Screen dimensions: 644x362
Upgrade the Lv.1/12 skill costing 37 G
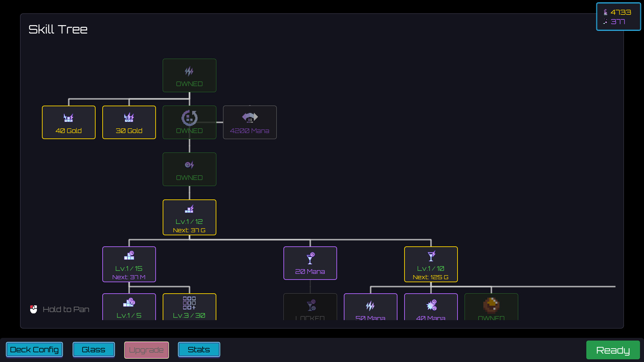pos(189,217)
